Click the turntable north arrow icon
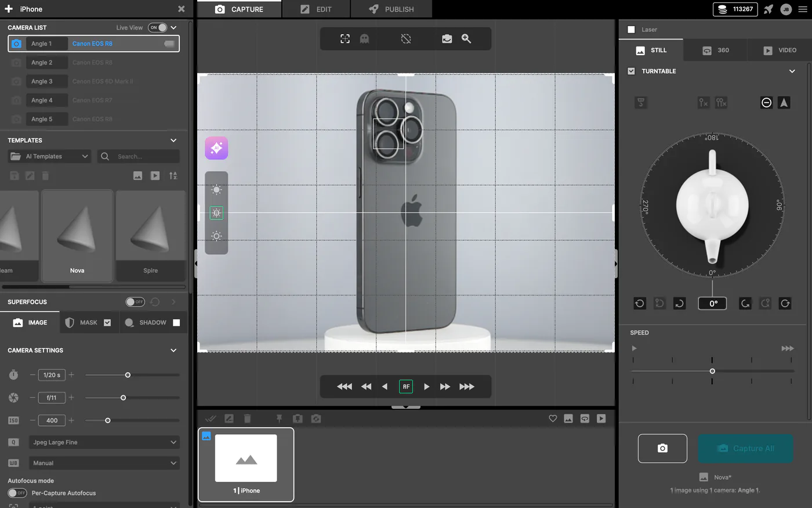The width and height of the screenshot is (812, 508). (x=784, y=103)
